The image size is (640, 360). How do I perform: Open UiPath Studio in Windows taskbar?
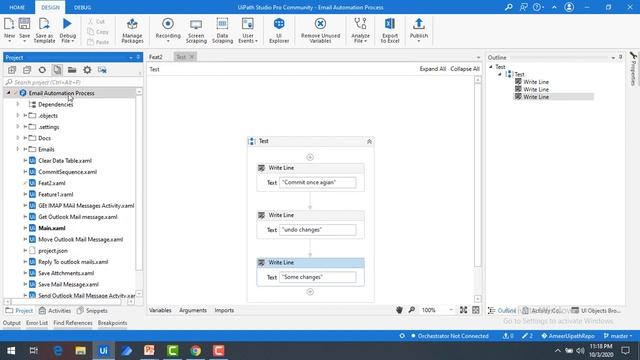[103, 351]
